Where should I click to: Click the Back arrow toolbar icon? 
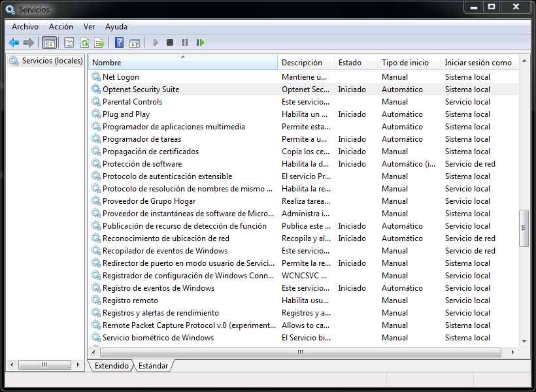click(x=14, y=42)
